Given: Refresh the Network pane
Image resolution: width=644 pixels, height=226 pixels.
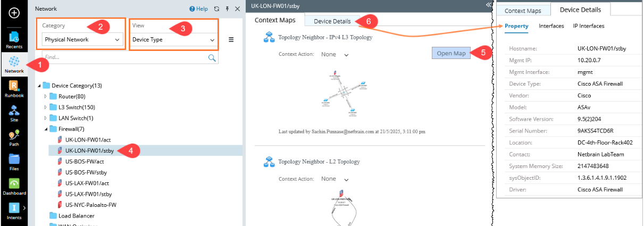Looking at the screenshot, I should (216, 9).
